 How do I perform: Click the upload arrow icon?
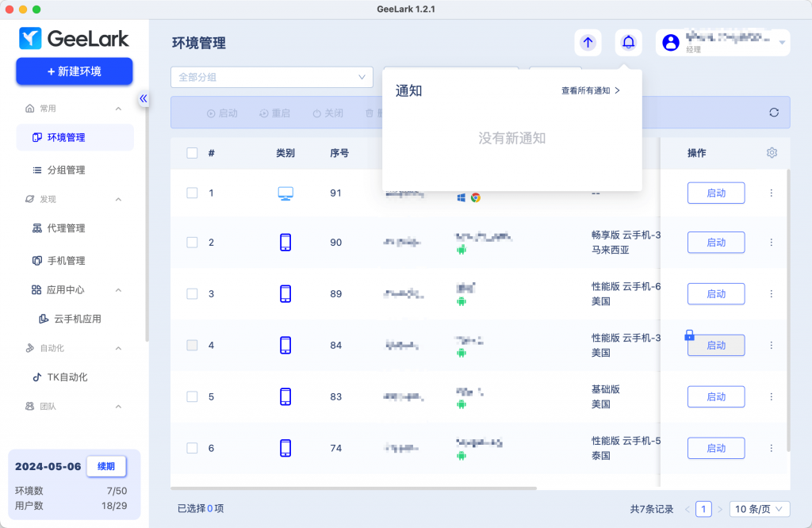(588, 43)
